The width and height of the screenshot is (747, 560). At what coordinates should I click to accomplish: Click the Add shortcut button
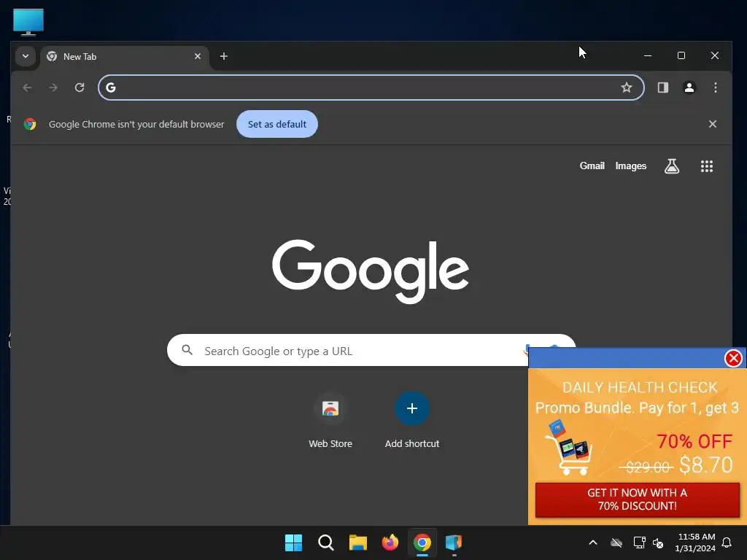[412, 421]
